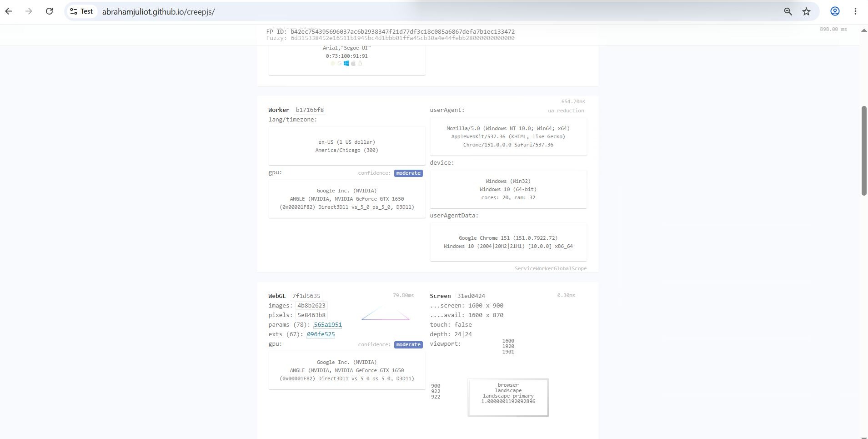Image resolution: width=868 pixels, height=439 pixels.
Task: Click the browser landscape screen orientation box
Action: tap(508, 397)
